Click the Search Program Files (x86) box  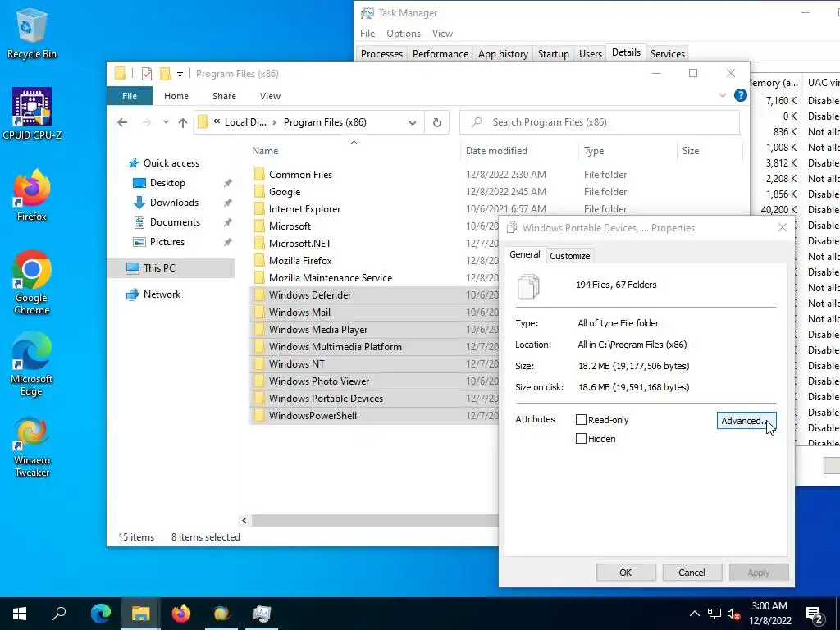(600, 122)
